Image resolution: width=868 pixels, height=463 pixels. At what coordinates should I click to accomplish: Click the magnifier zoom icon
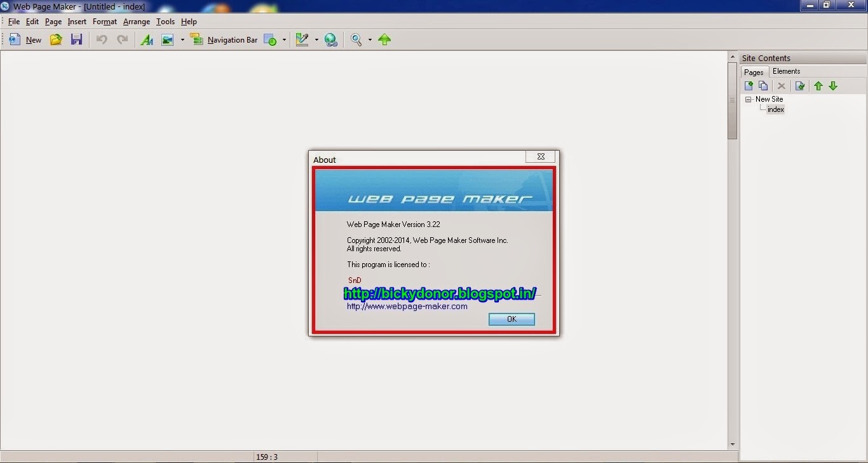pyautogui.click(x=356, y=40)
